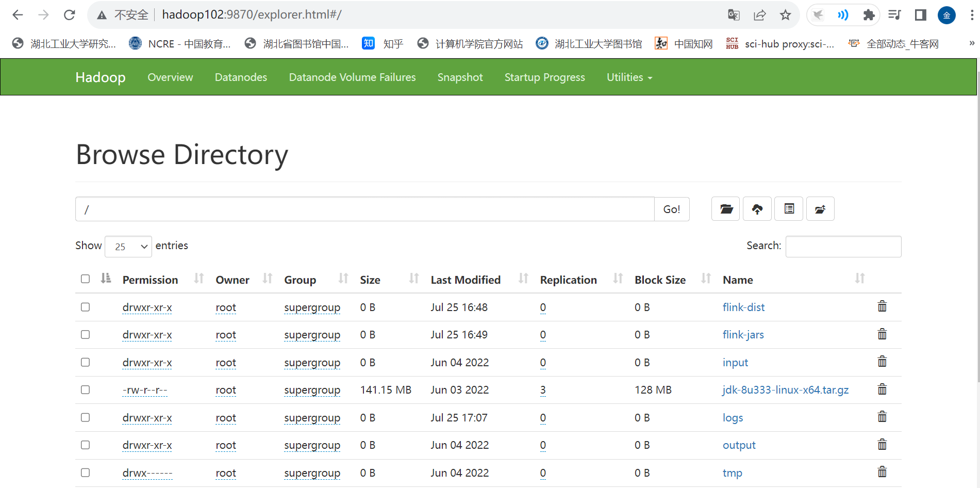Check the flink-jars row checkbox
980x488 pixels.
point(86,335)
